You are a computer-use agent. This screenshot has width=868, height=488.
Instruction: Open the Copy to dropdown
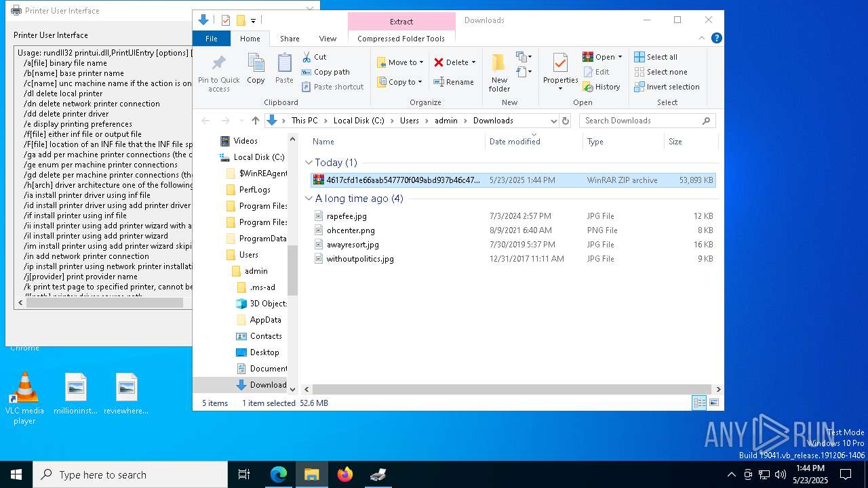tap(399, 82)
